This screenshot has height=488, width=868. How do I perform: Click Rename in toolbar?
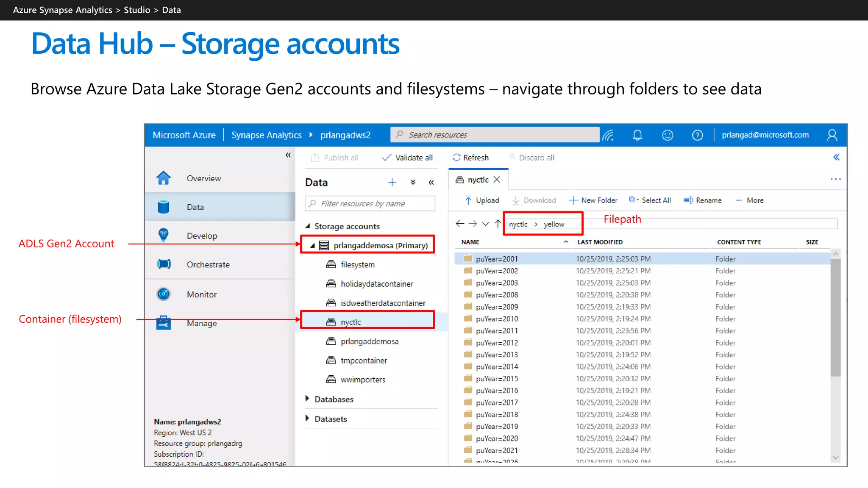click(x=703, y=200)
